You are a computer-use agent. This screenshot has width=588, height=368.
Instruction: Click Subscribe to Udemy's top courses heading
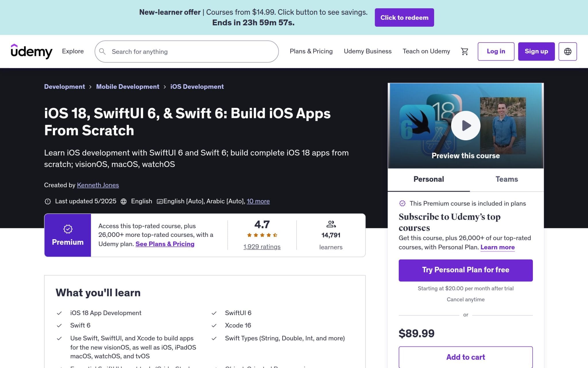pos(450,222)
